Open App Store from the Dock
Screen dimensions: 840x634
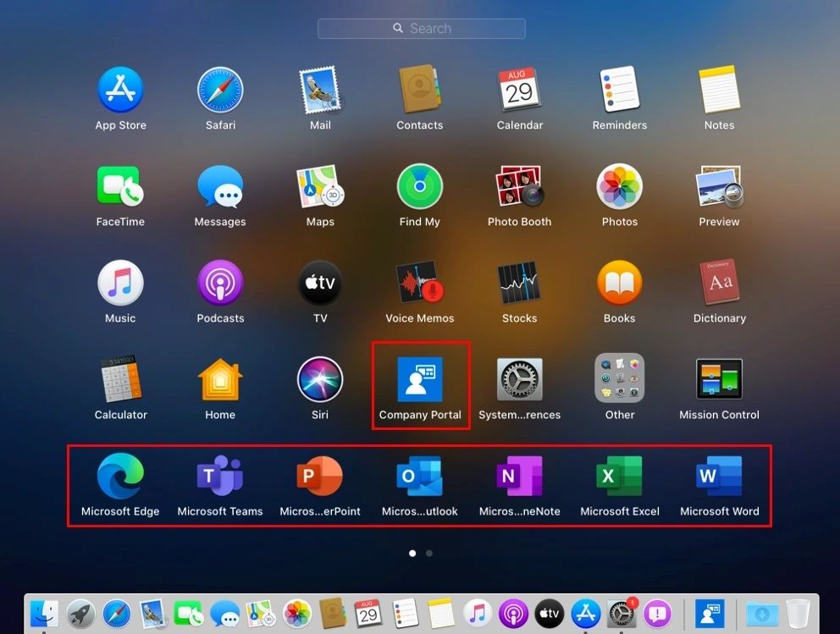(585, 614)
